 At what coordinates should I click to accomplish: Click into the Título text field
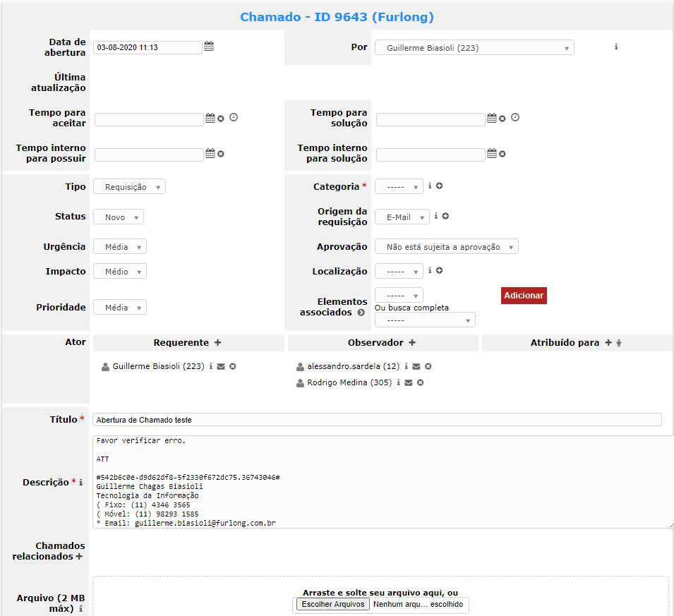377,420
